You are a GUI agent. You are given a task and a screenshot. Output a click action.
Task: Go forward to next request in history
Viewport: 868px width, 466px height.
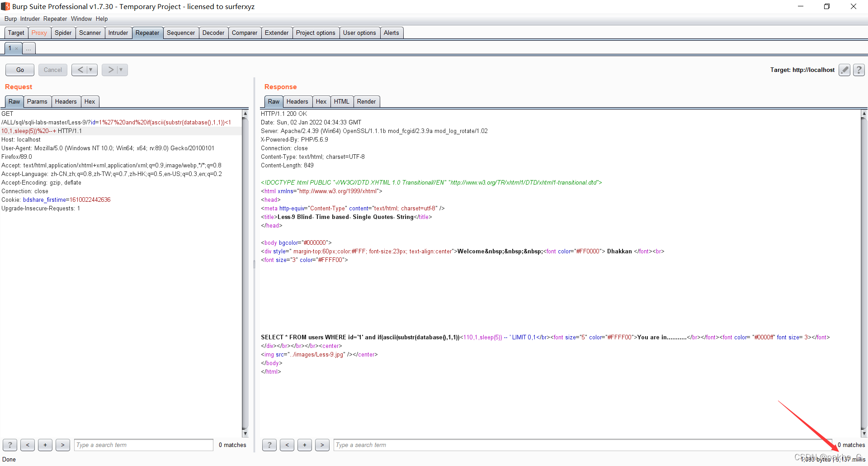[110, 70]
